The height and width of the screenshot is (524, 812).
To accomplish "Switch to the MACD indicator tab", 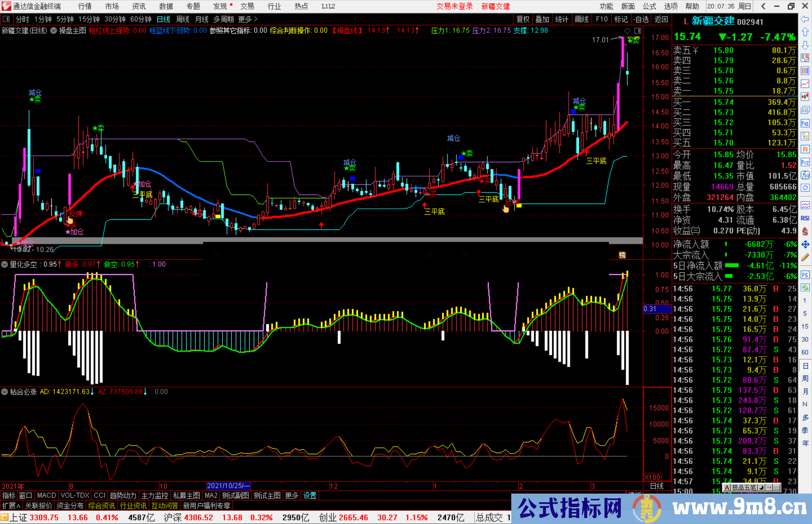I will click(46, 495).
